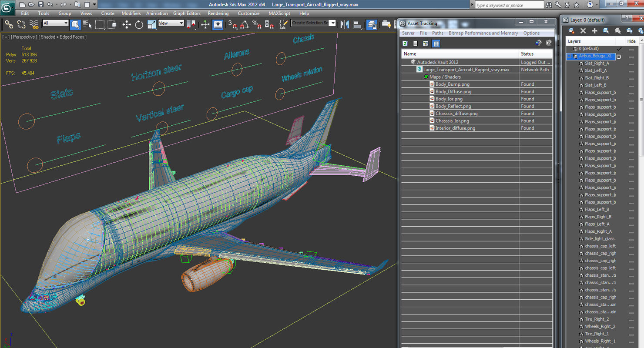Toggle 3D Snaps in main toolbar
The width and height of the screenshot is (644, 348).
233,24
